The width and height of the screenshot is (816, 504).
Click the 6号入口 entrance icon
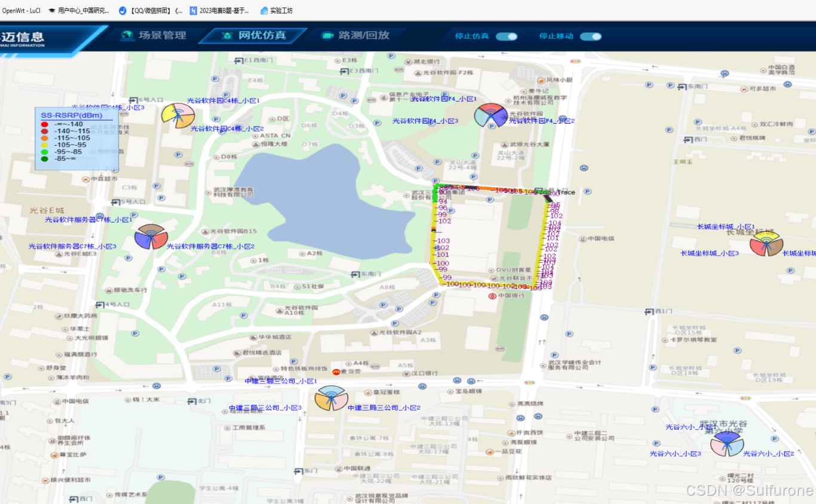134,100
